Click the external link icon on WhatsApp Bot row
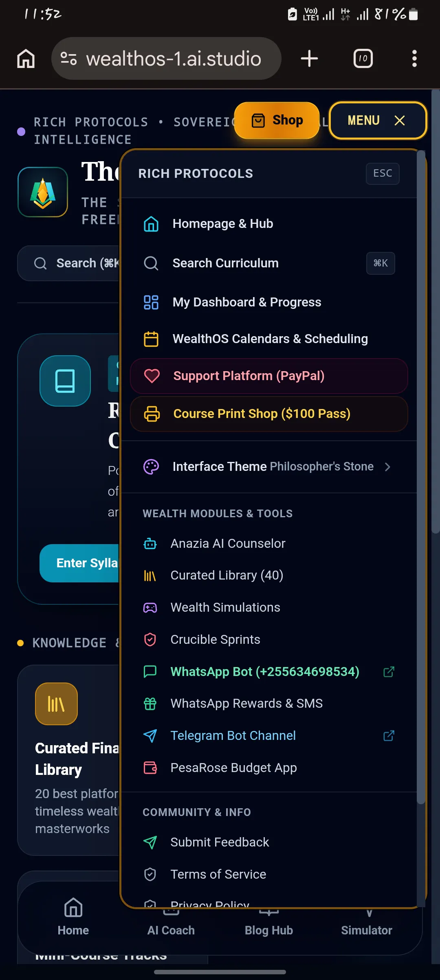Image resolution: width=440 pixels, height=980 pixels. (x=389, y=672)
